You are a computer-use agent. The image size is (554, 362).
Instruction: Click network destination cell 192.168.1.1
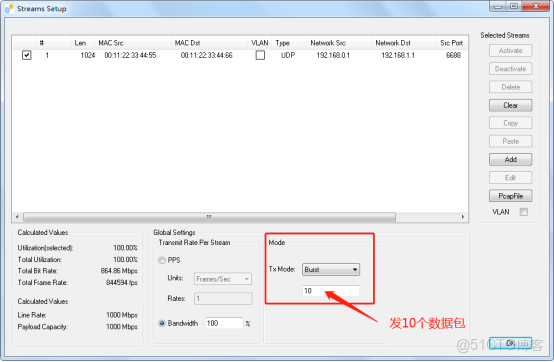(398, 55)
